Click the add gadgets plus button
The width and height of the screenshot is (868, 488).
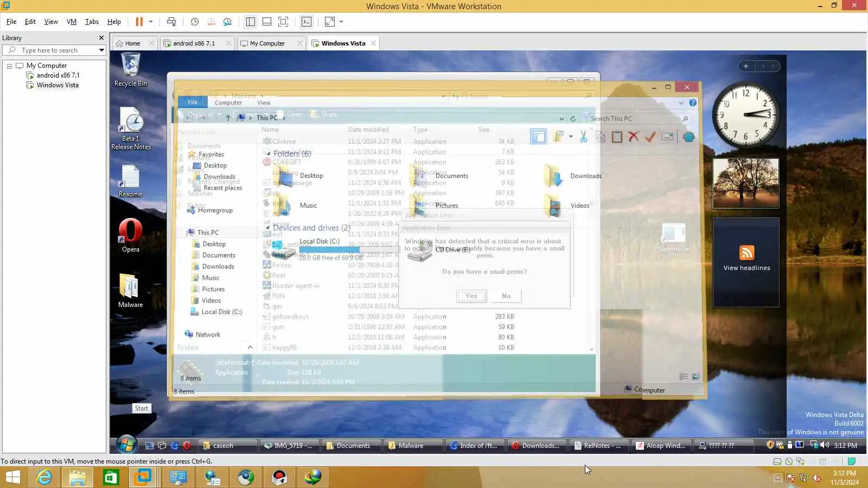746,66
